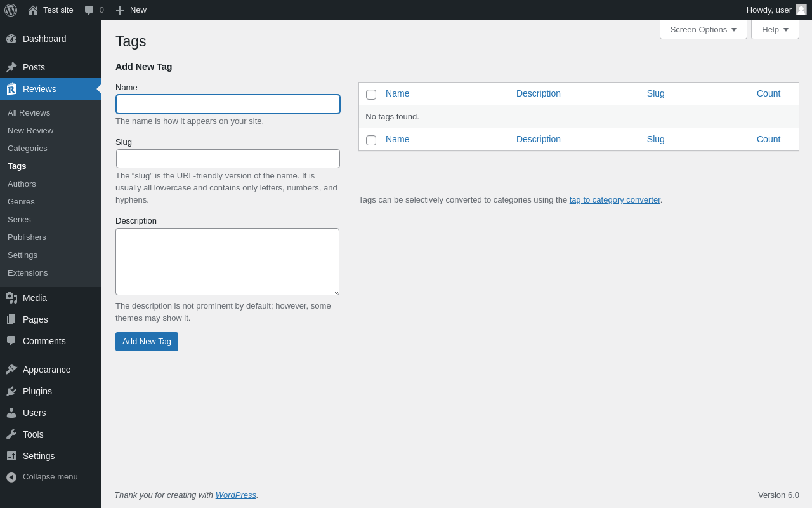Image resolution: width=812 pixels, height=508 pixels.
Task: Click the WordPress logo icon
Action: [x=11, y=10]
